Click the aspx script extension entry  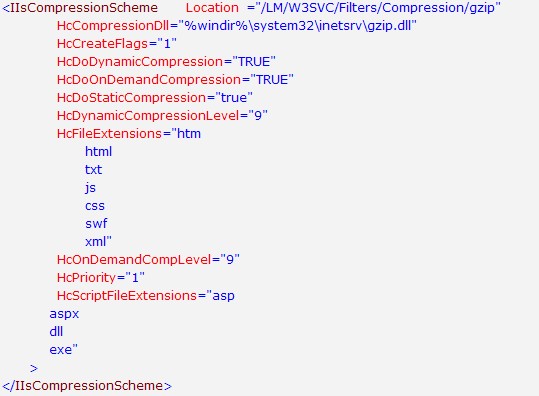64,314
